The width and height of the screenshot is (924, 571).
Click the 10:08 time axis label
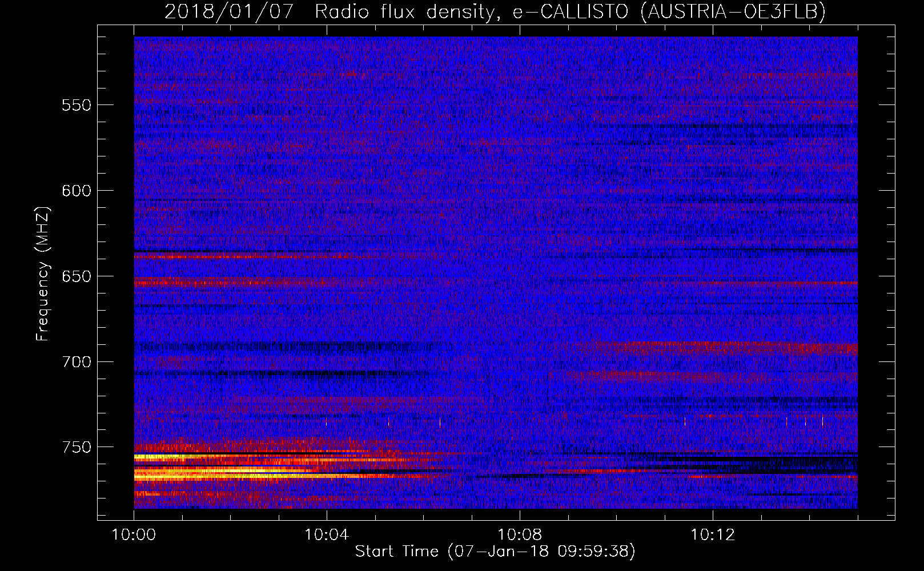click(x=520, y=535)
